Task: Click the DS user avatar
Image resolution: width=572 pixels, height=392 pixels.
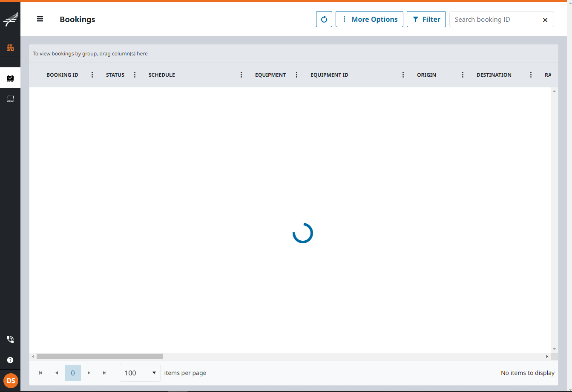Action: (x=11, y=380)
